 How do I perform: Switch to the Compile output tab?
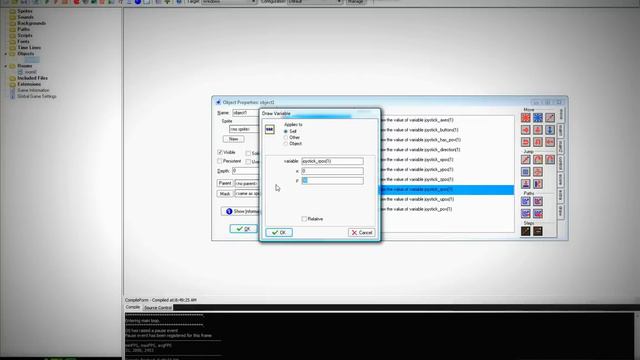[x=132, y=307]
